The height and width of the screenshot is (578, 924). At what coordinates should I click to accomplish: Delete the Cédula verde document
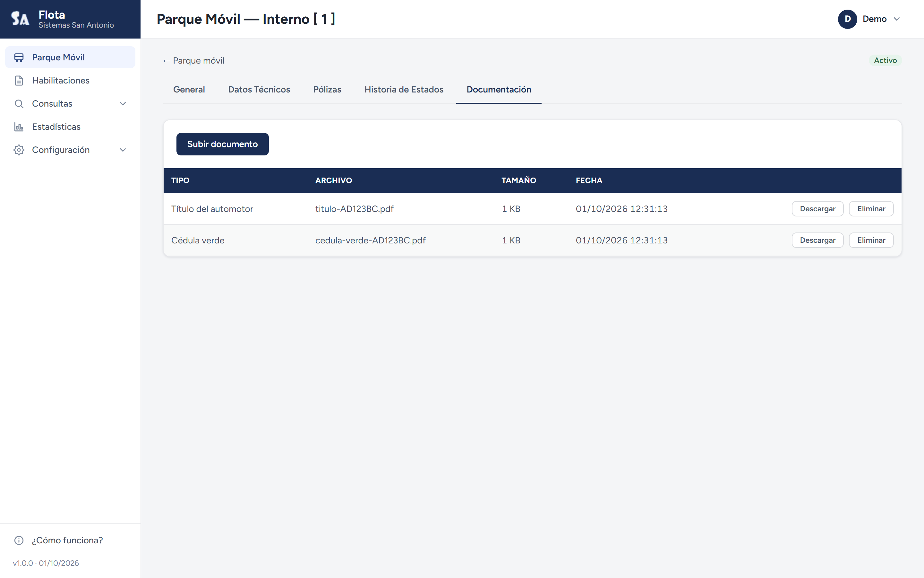pyautogui.click(x=871, y=240)
